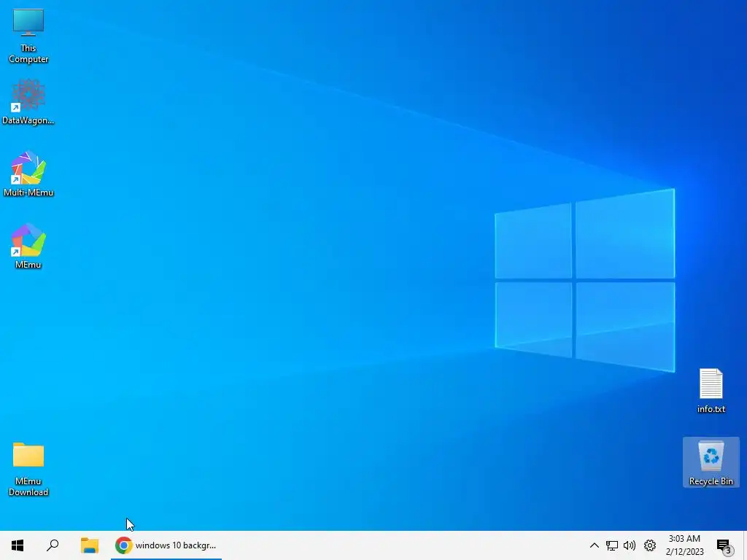Select the MEmu emulator shortcut icon
This screenshot has height=560, width=747.
pyautogui.click(x=28, y=246)
